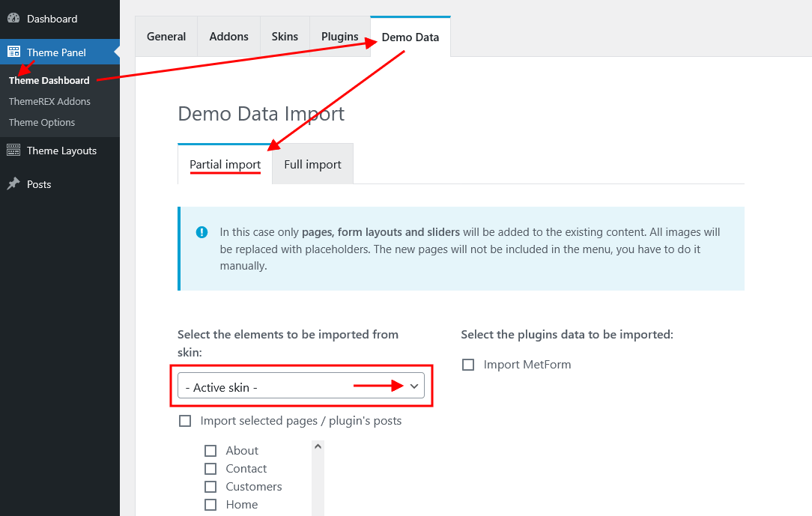Click the Theme Panel icon in sidebar
Screen dimensions: 812x516
point(13,52)
